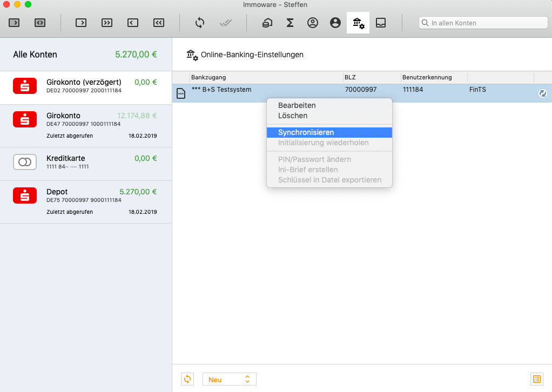
Task: Click the *** B+S Testsystem cell
Action: tap(221, 90)
